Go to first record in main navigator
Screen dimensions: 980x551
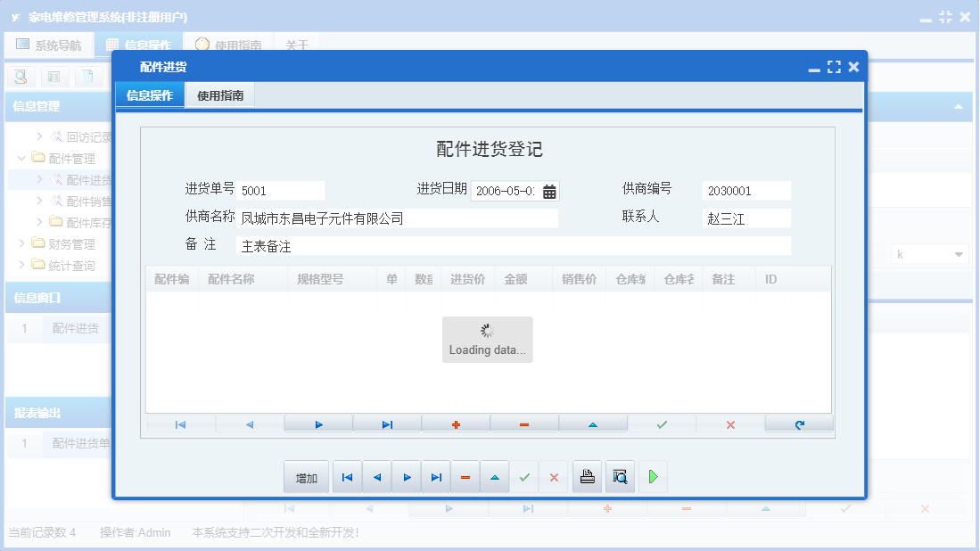(x=348, y=477)
